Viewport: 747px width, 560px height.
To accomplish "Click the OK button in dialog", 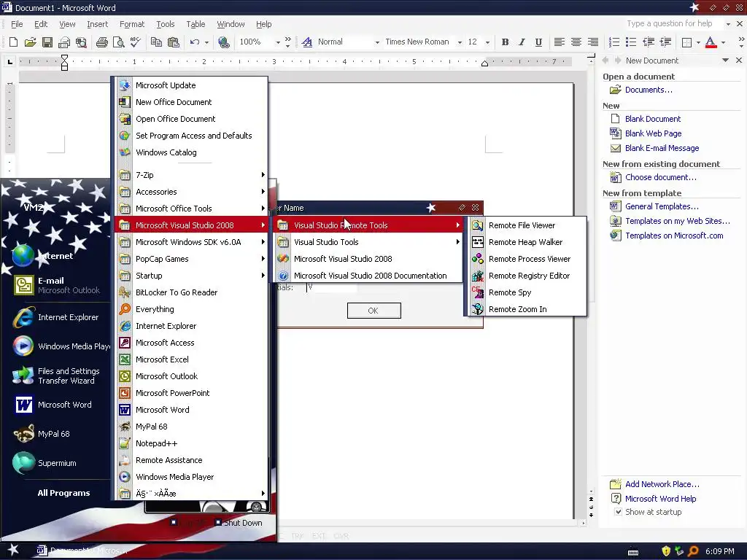I will point(374,311).
